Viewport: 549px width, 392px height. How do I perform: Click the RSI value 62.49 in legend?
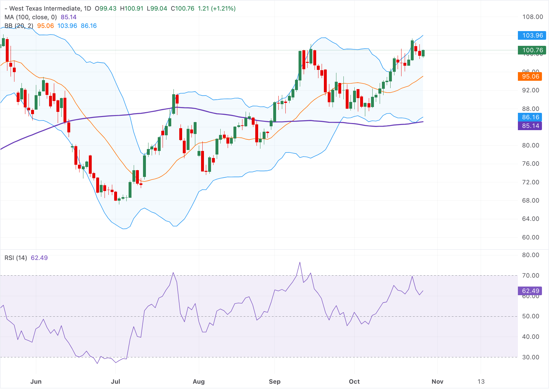click(x=39, y=258)
